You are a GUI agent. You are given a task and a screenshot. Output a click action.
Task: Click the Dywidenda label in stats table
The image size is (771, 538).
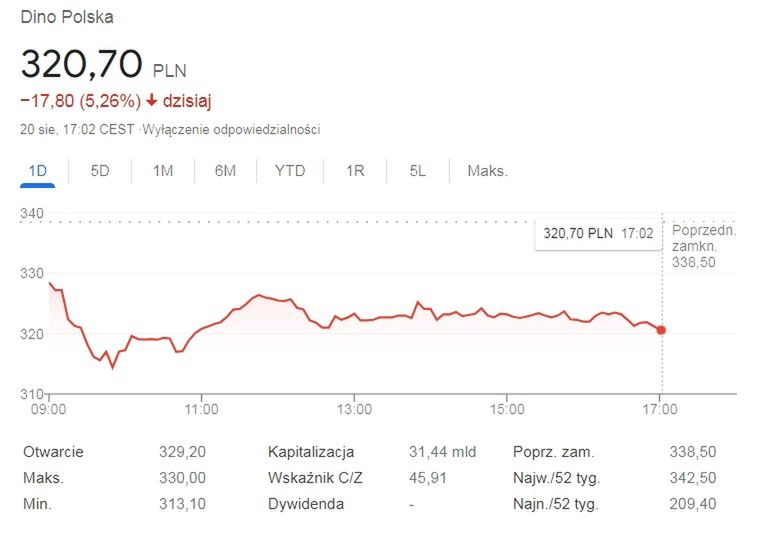coord(305,504)
